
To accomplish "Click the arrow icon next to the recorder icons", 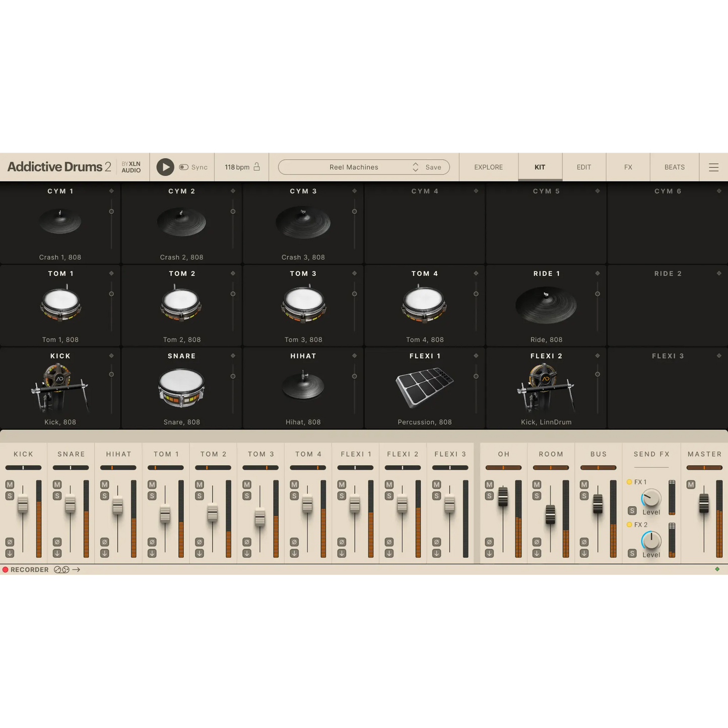I will coord(77,569).
